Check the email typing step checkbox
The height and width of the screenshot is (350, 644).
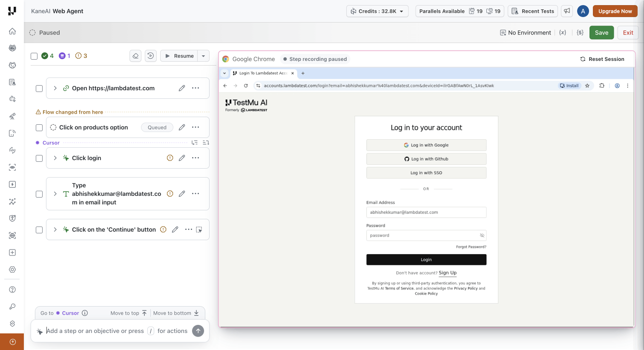coord(39,194)
